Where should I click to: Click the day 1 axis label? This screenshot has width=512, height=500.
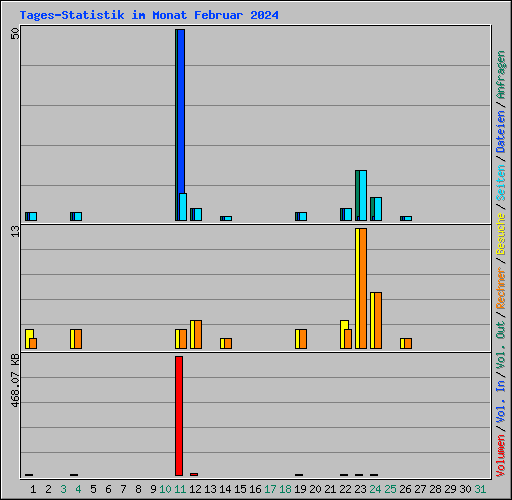33,489
